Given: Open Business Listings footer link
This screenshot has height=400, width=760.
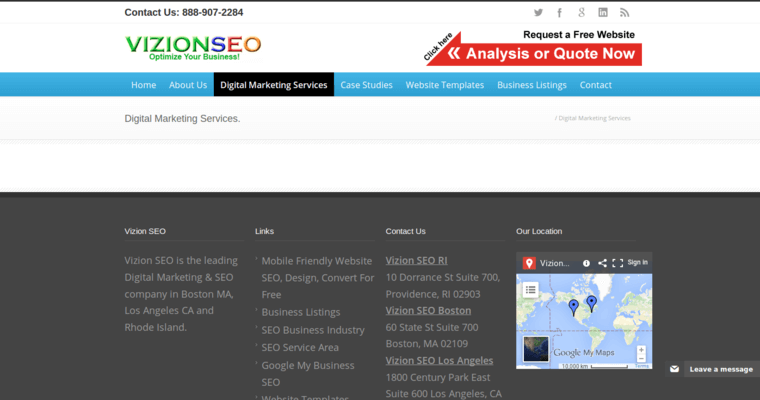Looking at the screenshot, I should click(x=301, y=312).
